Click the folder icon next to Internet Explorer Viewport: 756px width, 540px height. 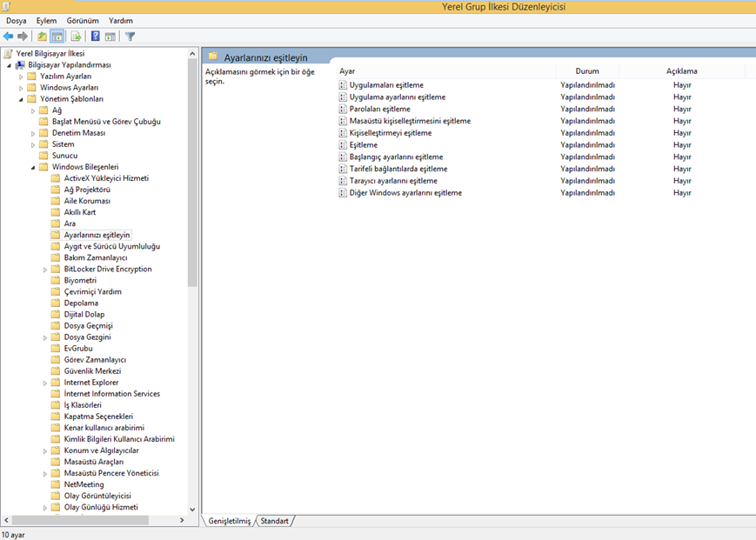(56, 383)
